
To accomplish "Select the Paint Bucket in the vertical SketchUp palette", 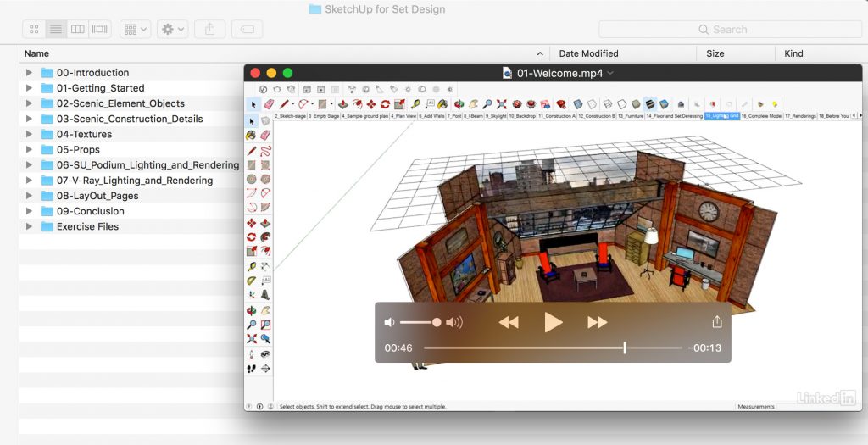I will tap(251, 135).
